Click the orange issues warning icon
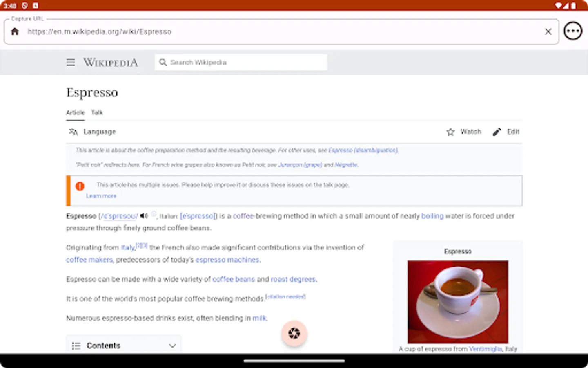 click(x=80, y=186)
